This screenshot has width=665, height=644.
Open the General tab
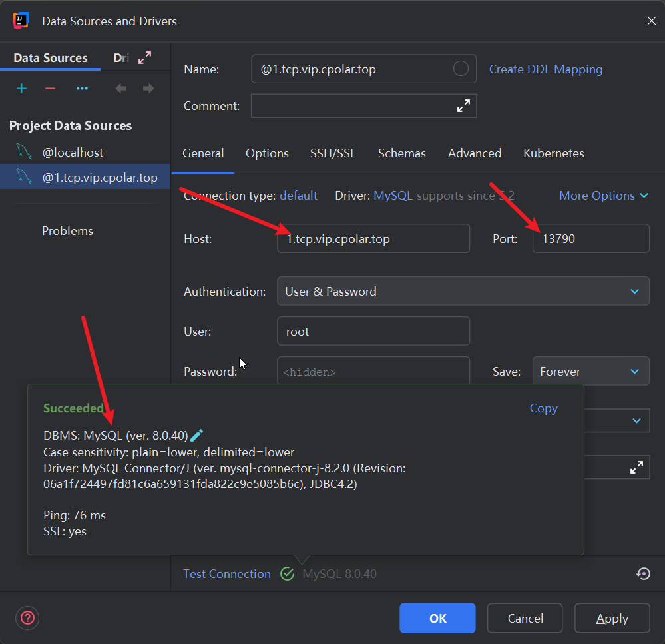tap(203, 153)
